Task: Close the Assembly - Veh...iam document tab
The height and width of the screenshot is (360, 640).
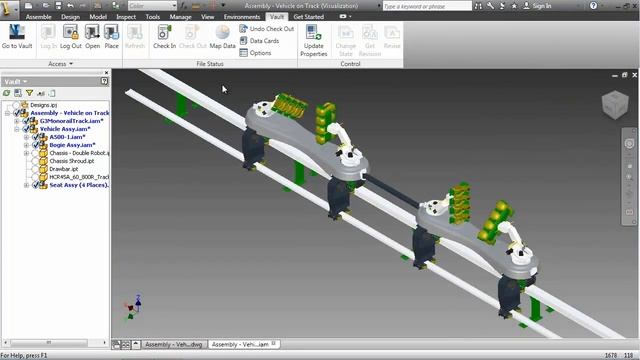Action: click(x=274, y=344)
